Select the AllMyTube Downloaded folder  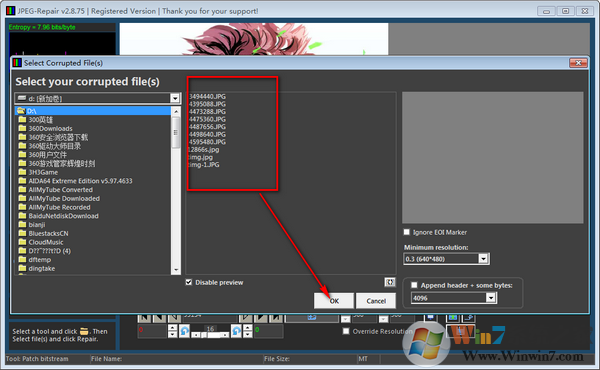[64, 199]
